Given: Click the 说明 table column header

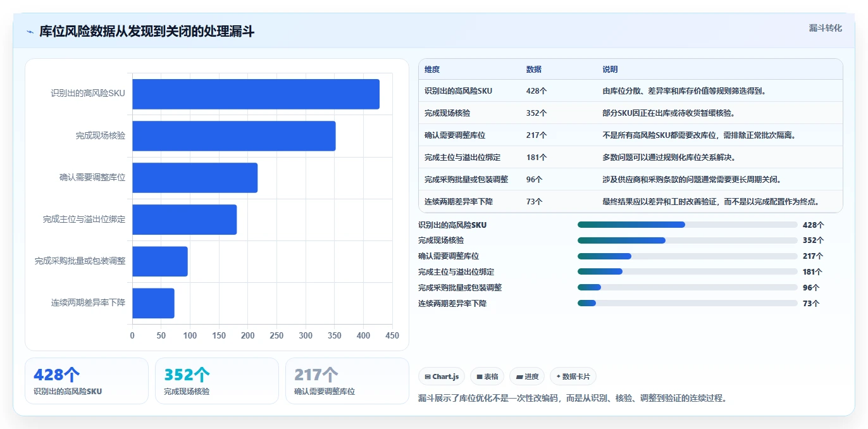Looking at the screenshot, I should (610, 70).
